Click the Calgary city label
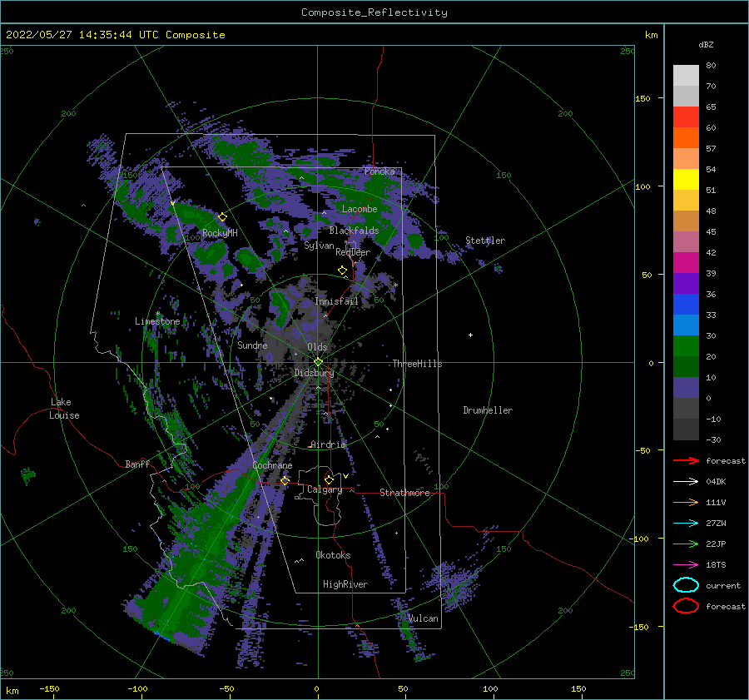 coord(325,489)
